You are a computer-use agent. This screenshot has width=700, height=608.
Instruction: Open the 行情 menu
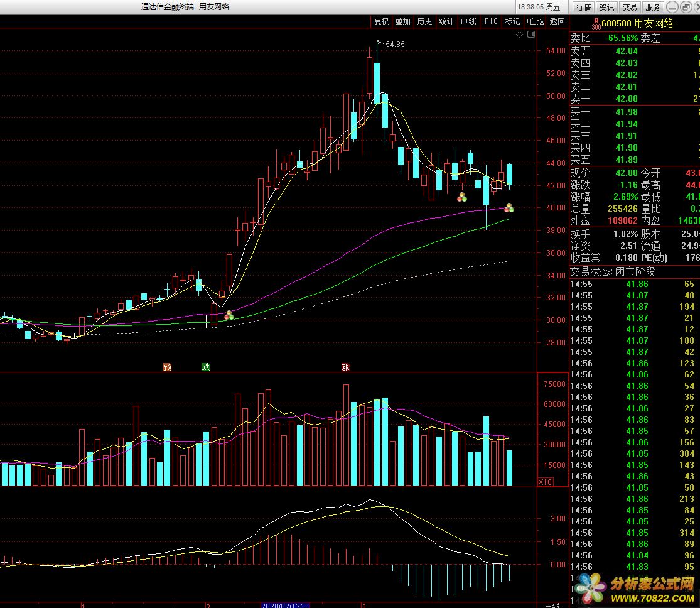coord(583,7)
